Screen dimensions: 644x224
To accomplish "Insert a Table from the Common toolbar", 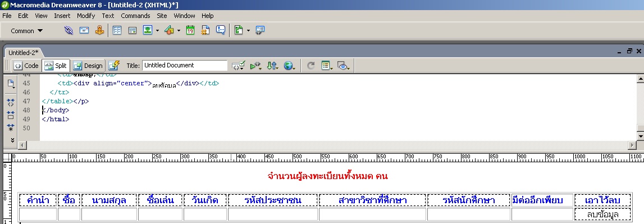I will click(117, 30).
